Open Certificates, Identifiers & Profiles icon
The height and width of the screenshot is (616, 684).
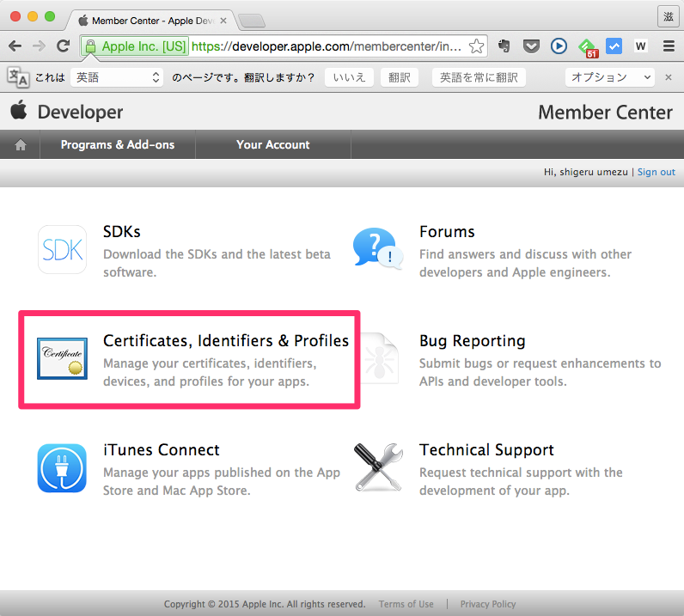(x=62, y=359)
